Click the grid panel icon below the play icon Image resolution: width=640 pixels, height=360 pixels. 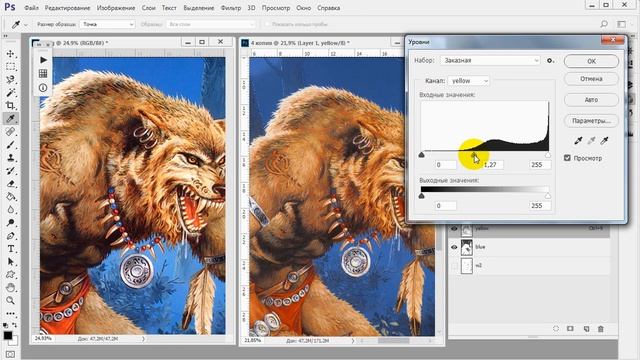(x=43, y=73)
